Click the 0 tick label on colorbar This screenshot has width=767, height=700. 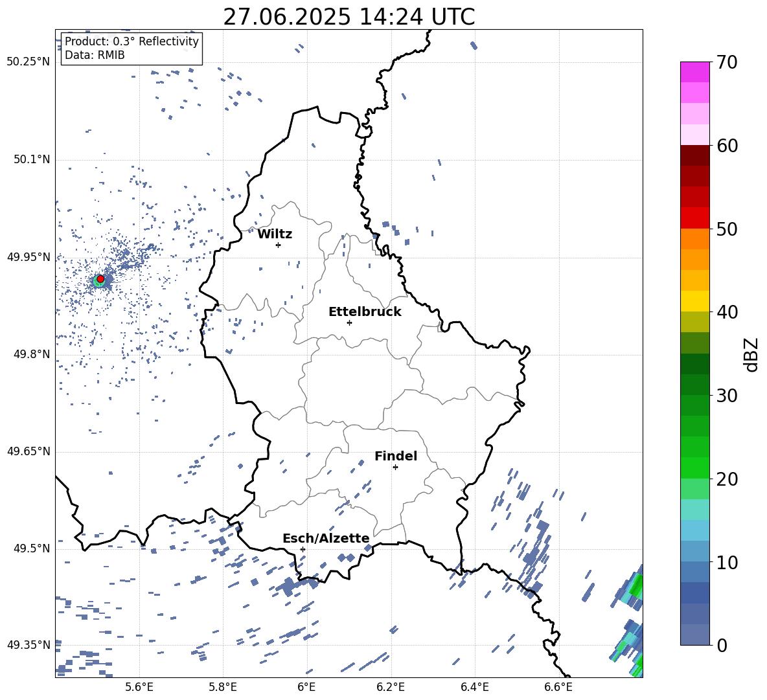721,645
